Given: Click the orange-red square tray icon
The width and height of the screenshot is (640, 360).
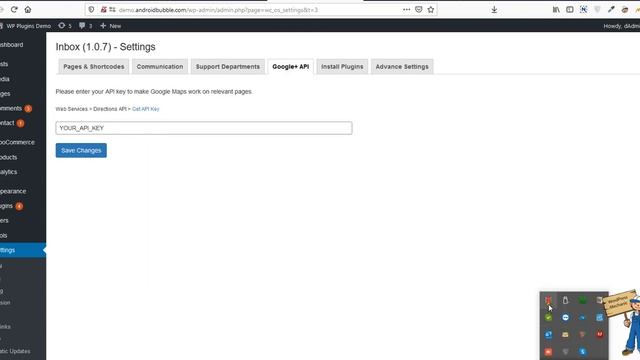Looking at the screenshot, I should tap(548, 351).
